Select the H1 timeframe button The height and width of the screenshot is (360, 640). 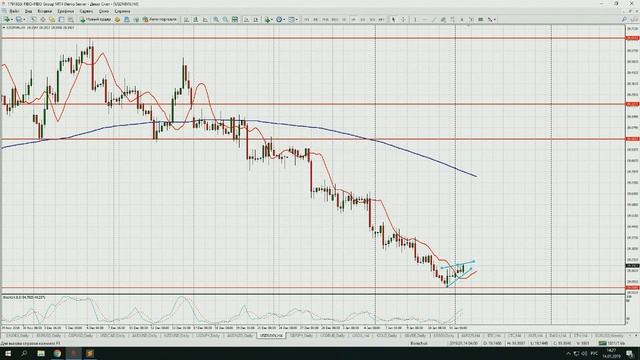pyautogui.click(x=344, y=20)
